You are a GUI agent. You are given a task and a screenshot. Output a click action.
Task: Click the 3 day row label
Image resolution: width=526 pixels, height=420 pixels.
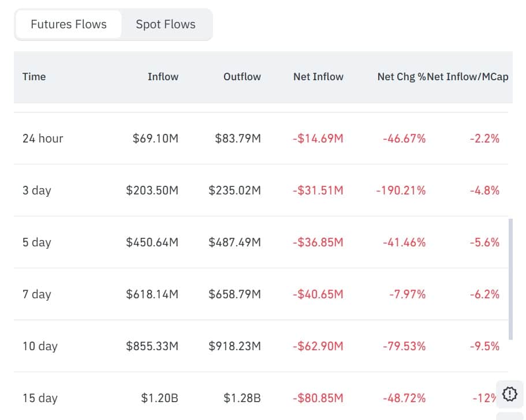[37, 190]
